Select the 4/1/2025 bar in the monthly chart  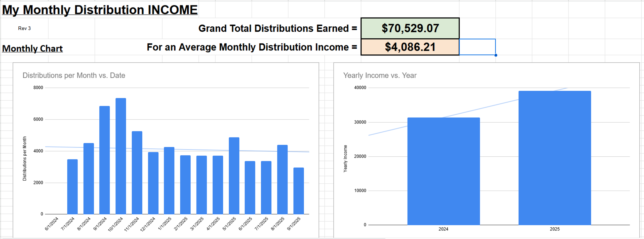pyautogui.click(x=218, y=185)
